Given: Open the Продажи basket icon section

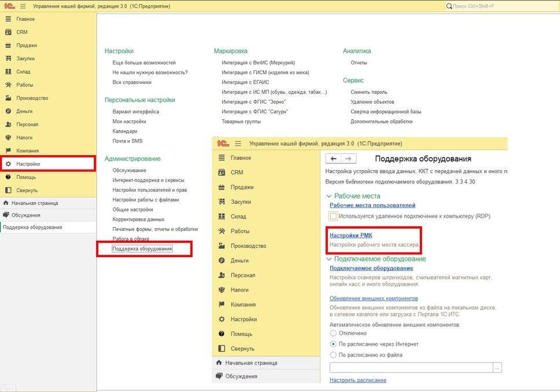Looking at the screenshot, I should pyautogui.click(x=8, y=45).
